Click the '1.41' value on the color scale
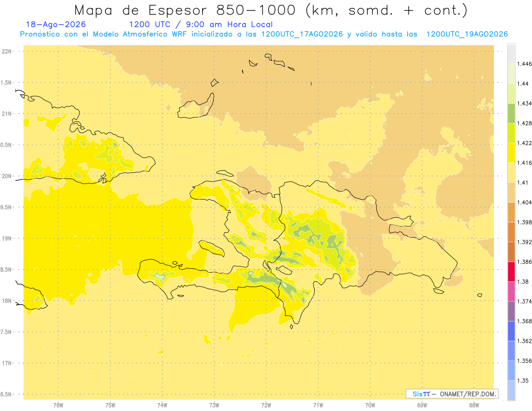 click(x=524, y=183)
